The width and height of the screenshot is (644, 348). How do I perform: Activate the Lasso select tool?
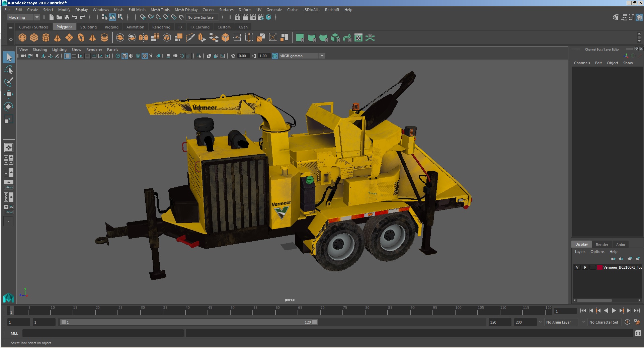9,70
